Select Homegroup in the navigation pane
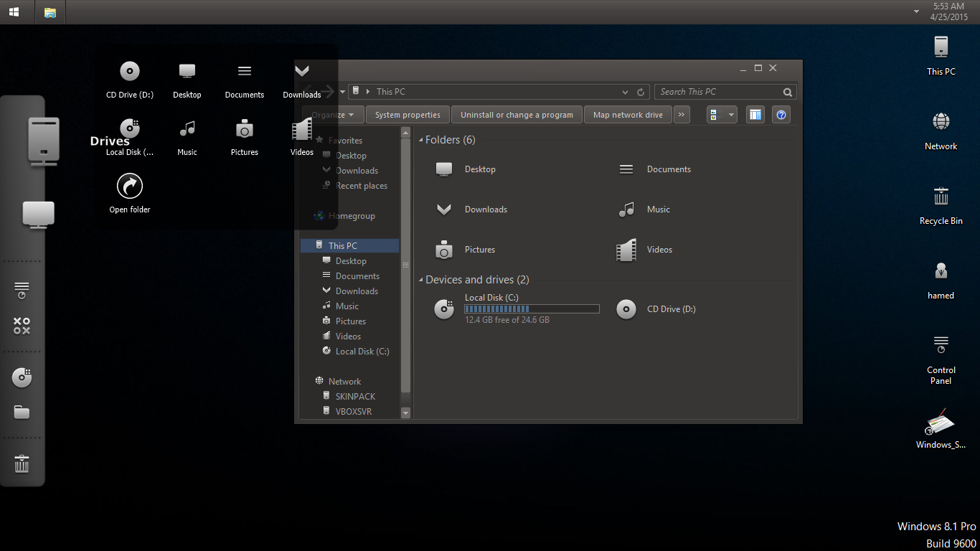The width and height of the screenshot is (980, 551). (x=352, y=216)
